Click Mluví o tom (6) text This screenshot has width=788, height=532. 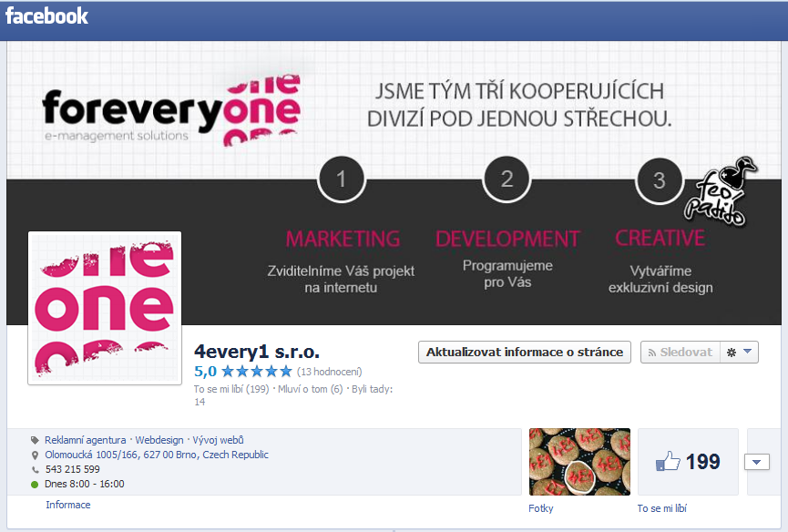coord(310,389)
